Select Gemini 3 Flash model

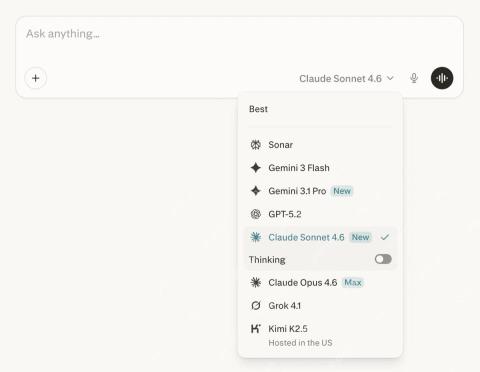[x=320, y=168]
